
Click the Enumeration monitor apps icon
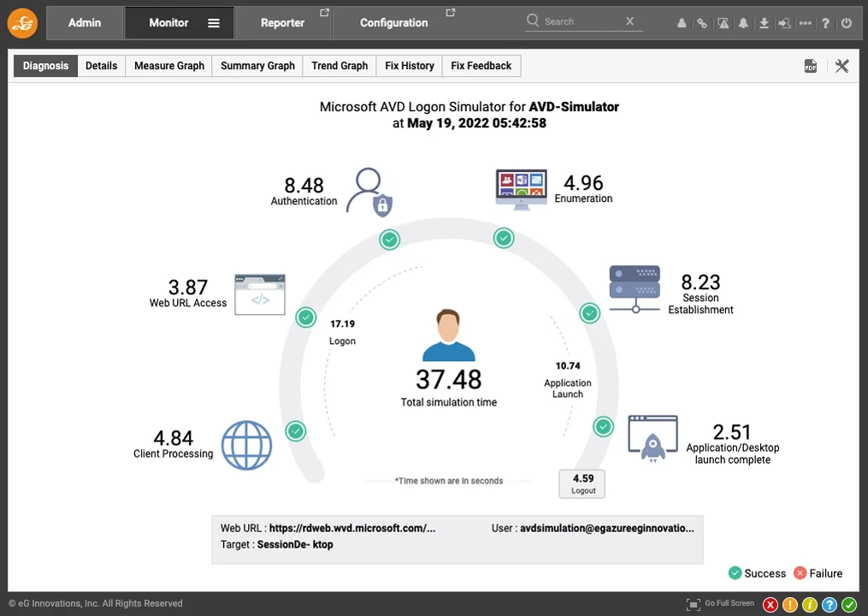pyautogui.click(x=521, y=189)
